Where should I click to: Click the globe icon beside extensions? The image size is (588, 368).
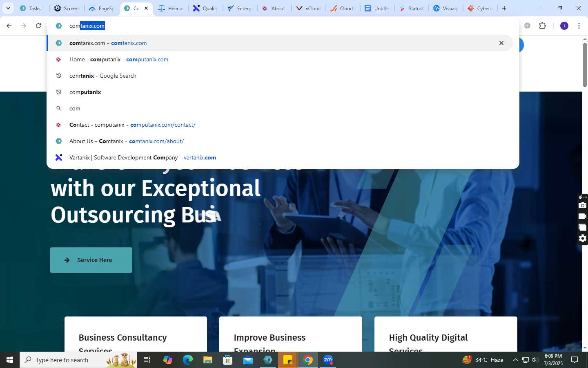pos(528,26)
